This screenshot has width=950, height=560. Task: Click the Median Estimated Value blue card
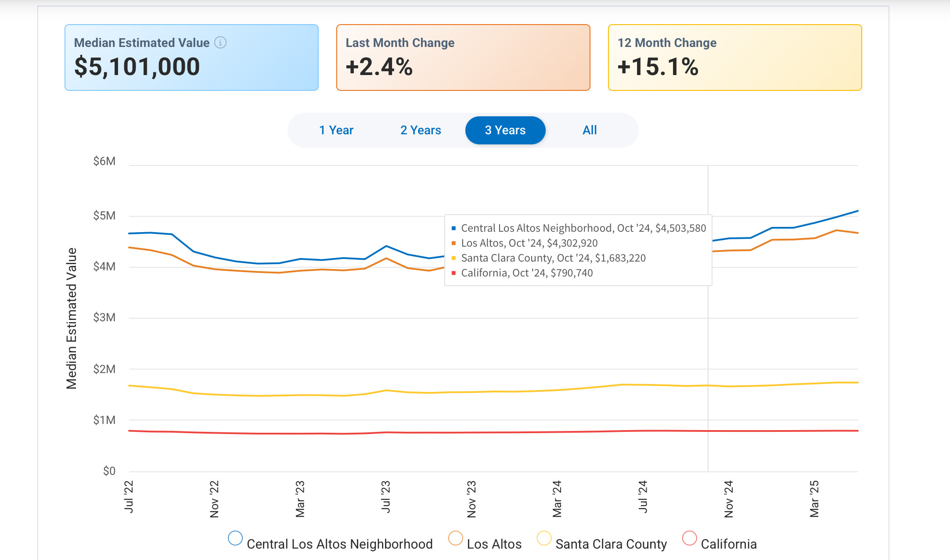click(191, 57)
